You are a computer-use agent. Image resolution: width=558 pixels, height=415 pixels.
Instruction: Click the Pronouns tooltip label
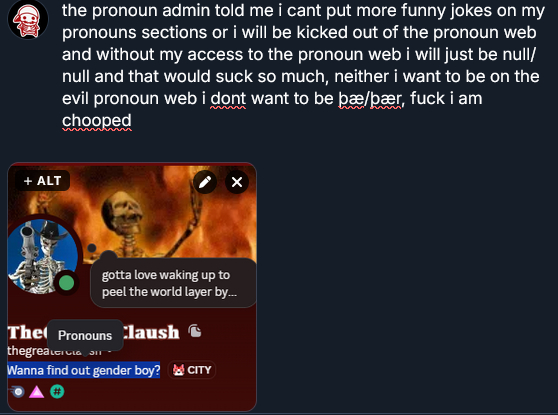coord(85,335)
